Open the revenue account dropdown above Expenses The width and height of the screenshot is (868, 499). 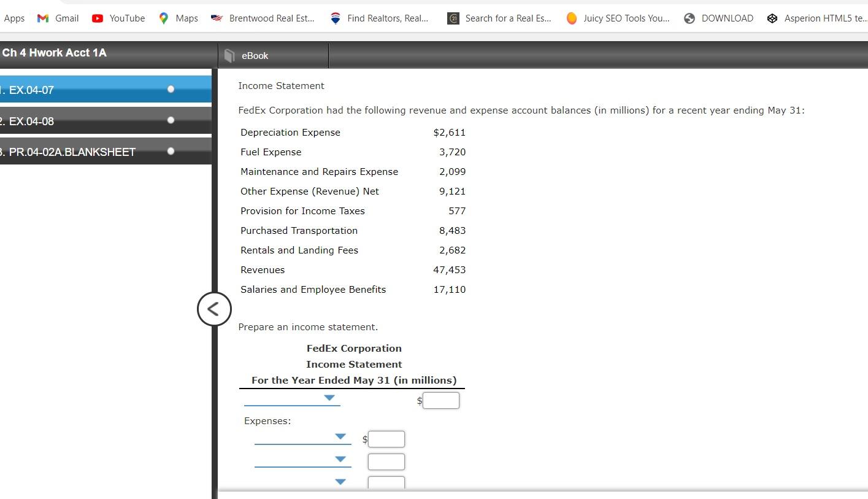point(292,399)
